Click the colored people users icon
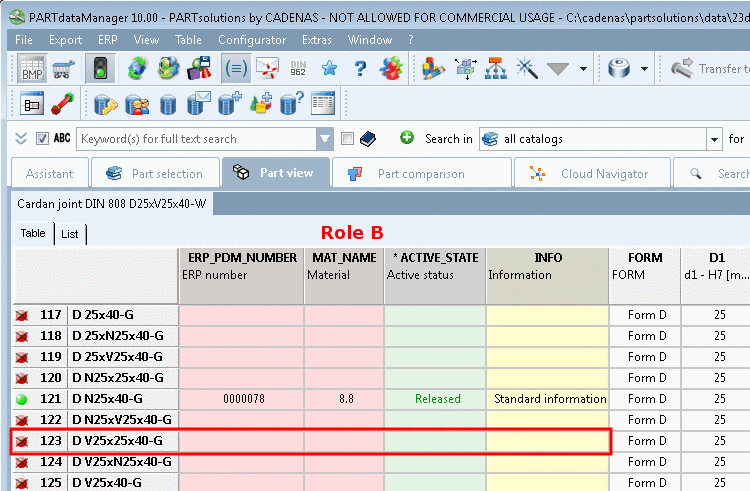Viewport: 750px width, 491px height. 391,69
